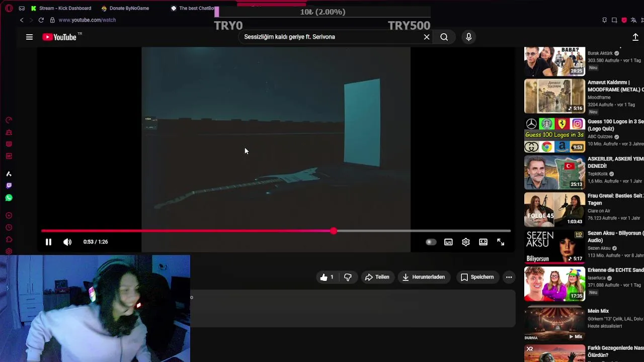Like the video with thumbs up

[327, 277]
